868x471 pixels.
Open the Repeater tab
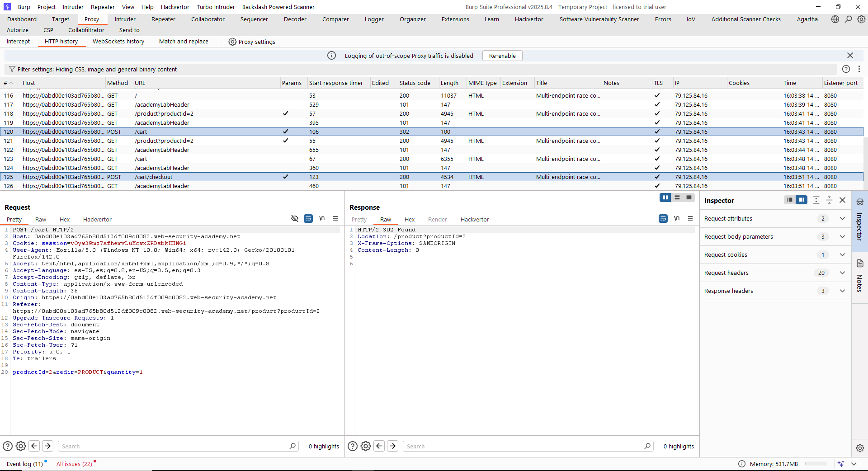click(163, 19)
